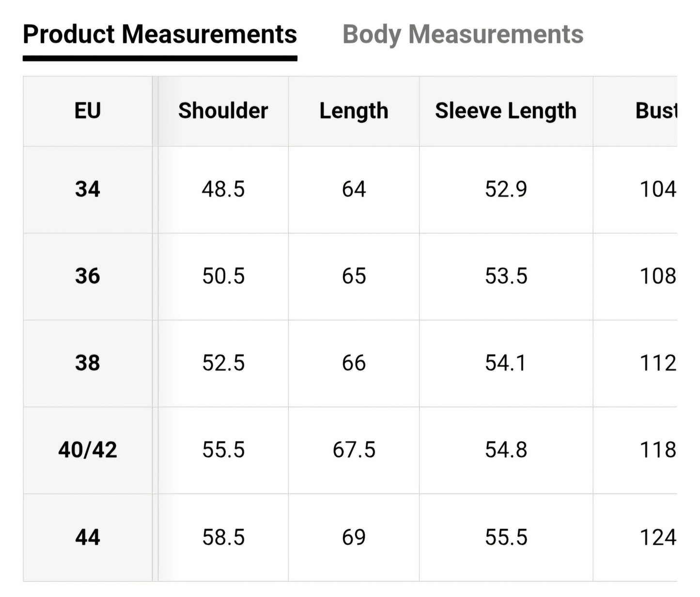Click bust value 124 for size 44
Viewport: 700px width, 597px height.
coord(657,537)
